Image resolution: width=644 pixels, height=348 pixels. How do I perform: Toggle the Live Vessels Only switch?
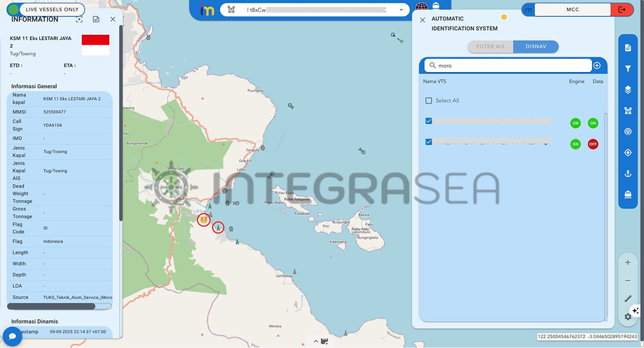click(x=46, y=9)
